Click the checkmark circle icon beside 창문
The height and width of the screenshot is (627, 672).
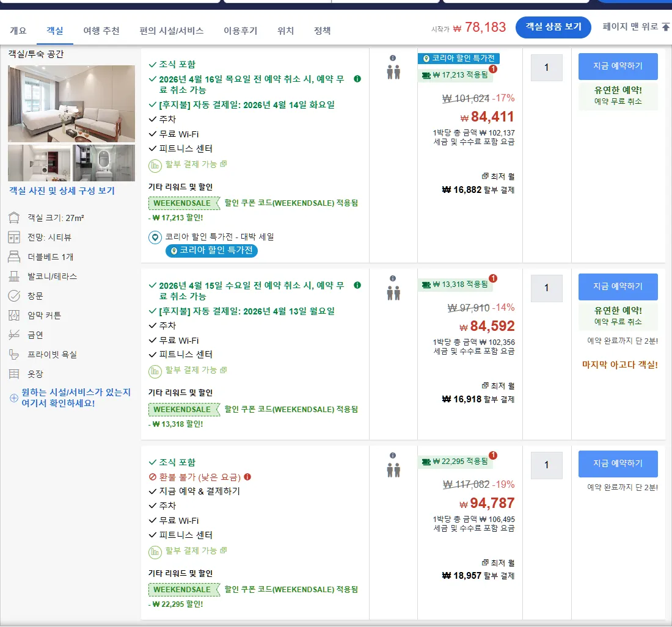[14, 296]
